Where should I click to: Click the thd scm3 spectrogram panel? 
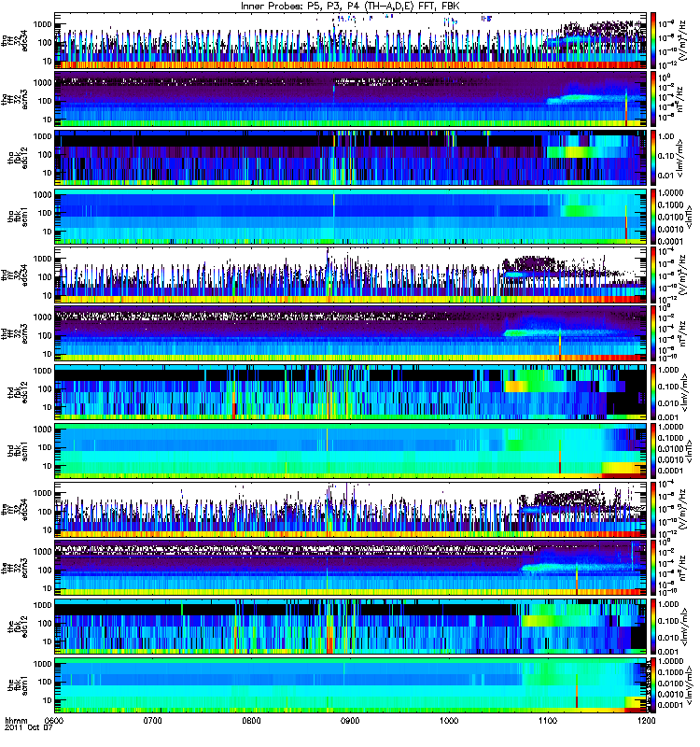(351, 333)
